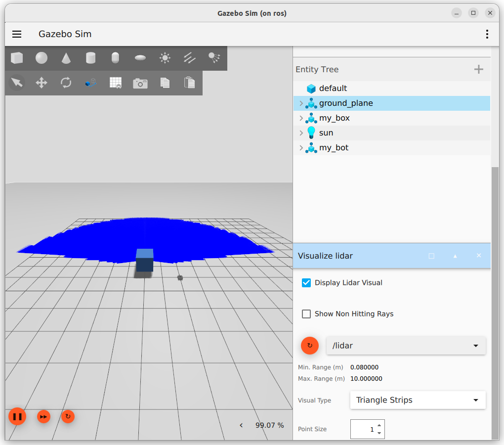Add an entity with Entity Tree plus
Viewport: 504px width, 445px height.
pyautogui.click(x=479, y=69)
